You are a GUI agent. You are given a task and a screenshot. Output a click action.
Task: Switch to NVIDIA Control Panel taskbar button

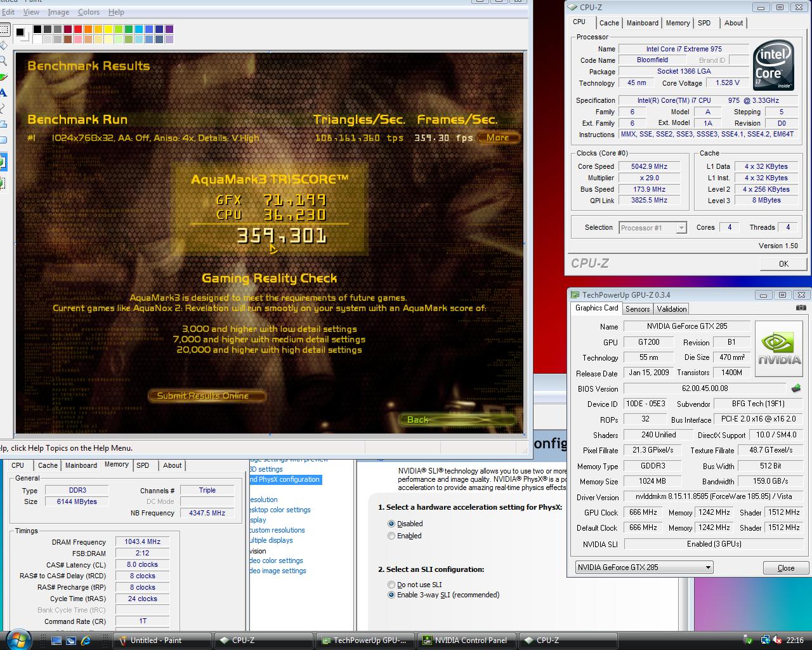tap(468, 640)
